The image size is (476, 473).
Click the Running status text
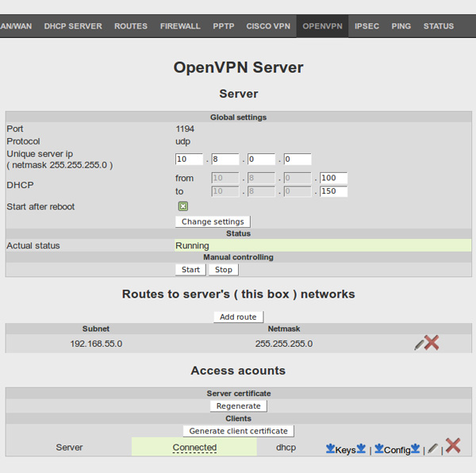(192, 245)
